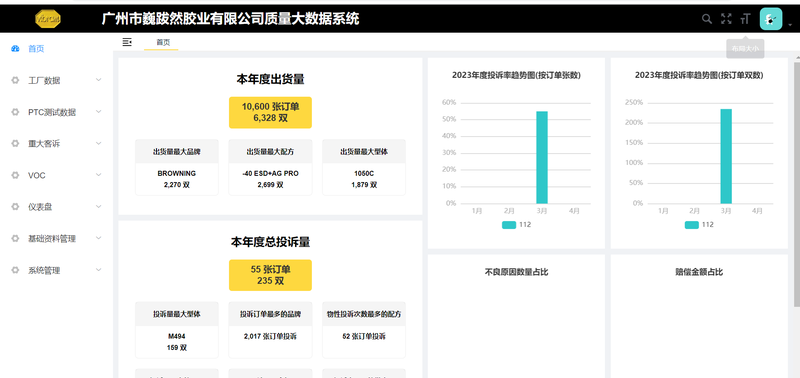Open the 工厂数据 sidebar menu
Viewport: 800px width, 378px height.
click(56, 81)
